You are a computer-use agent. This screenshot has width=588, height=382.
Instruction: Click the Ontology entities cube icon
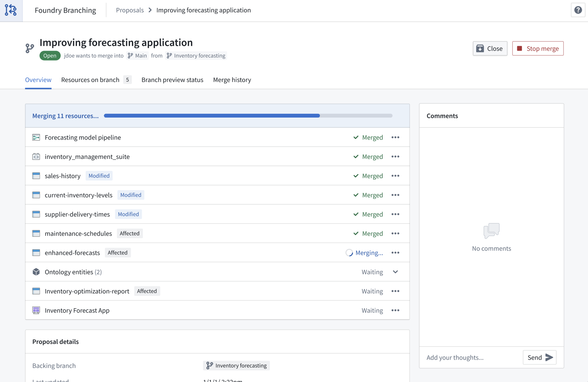pos(36,272)
